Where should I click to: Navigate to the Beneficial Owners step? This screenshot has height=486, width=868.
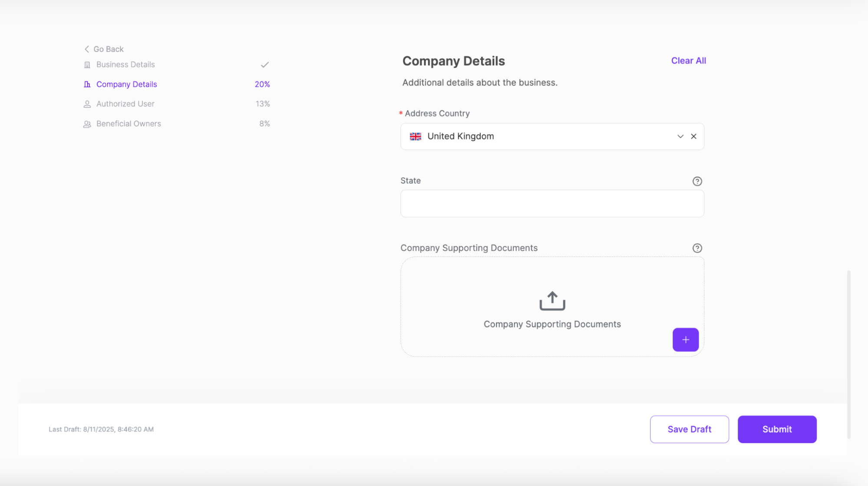click(x=129, y=124)
